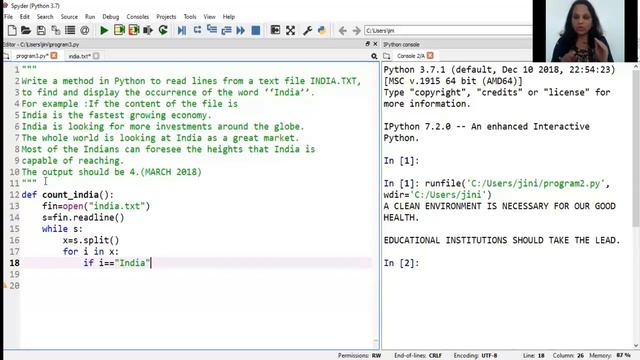Screen dimensions: 640x360
Task: Open the File menu
Action: [x=9, y=17]
